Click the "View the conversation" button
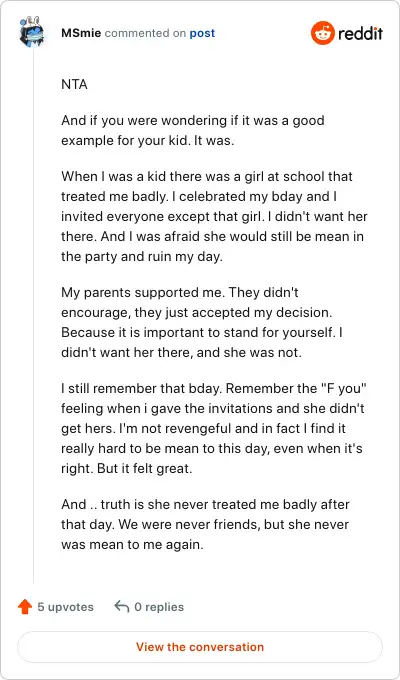The width and height of the screenshot is (400, 680). [x=200, y=647]
